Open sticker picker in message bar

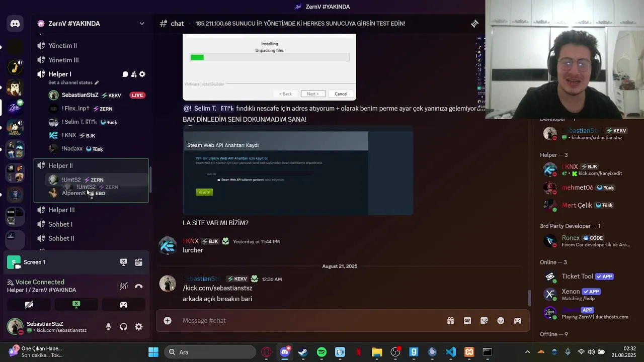(x=484, y=321)
